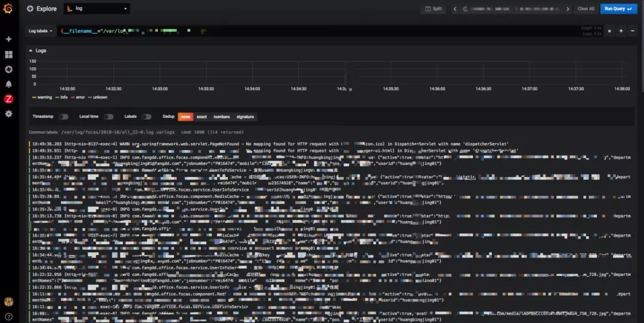Toggle the warning series in graph legend
The width and height of the screenshot is (644, 323).
42,97
